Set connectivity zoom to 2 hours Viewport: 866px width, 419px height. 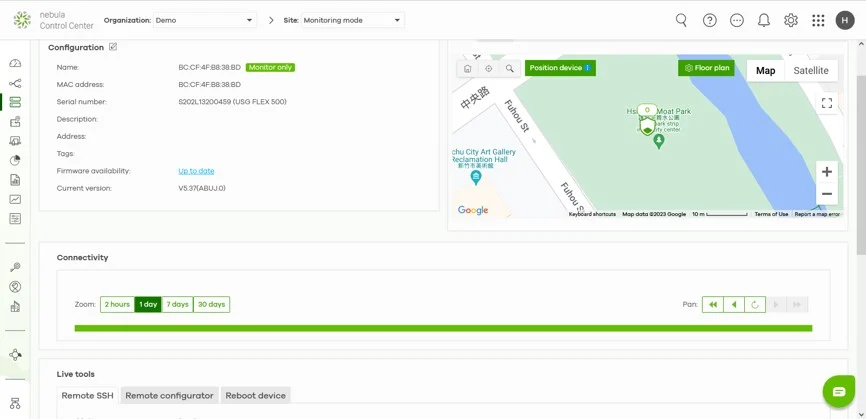pos(117,304)
